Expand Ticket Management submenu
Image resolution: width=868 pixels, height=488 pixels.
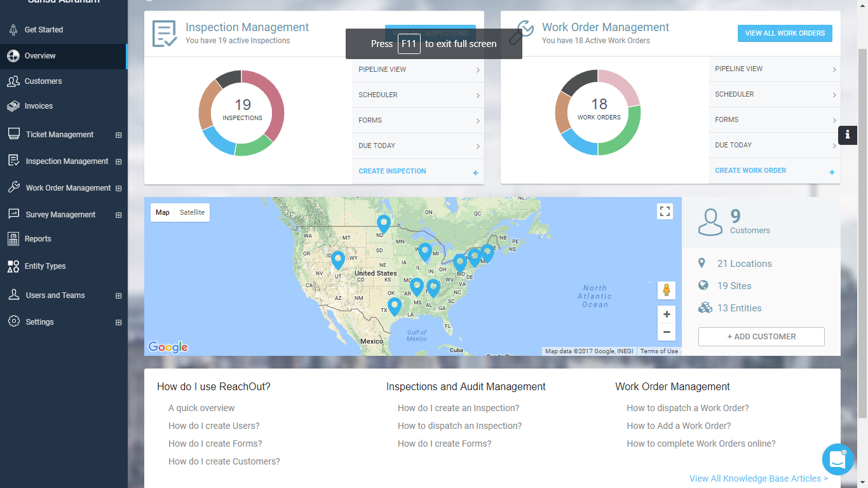click(118, 135)
